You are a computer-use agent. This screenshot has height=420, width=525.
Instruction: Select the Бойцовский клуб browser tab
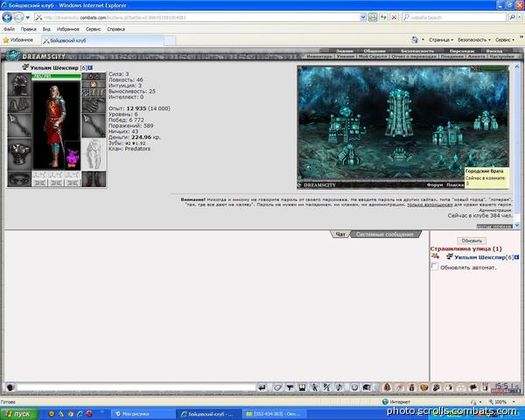pyautogui.click(x=102, y=40)
